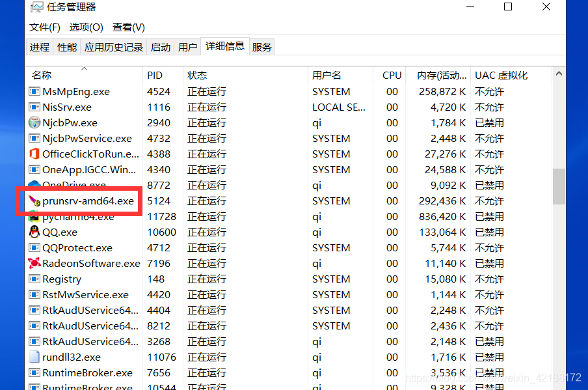Click the PID value 10600

[161, 232]
